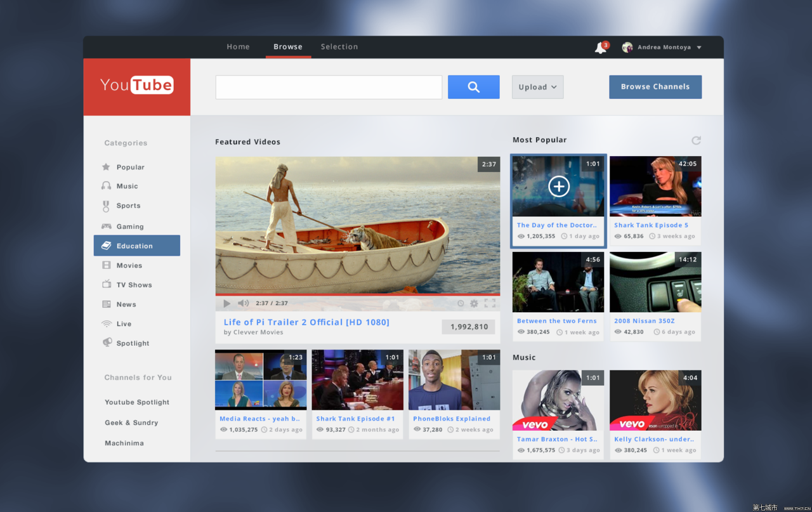This screenshot has width=812, height=512.
Task: Click the magnifier search button
Action: point(473,87)
